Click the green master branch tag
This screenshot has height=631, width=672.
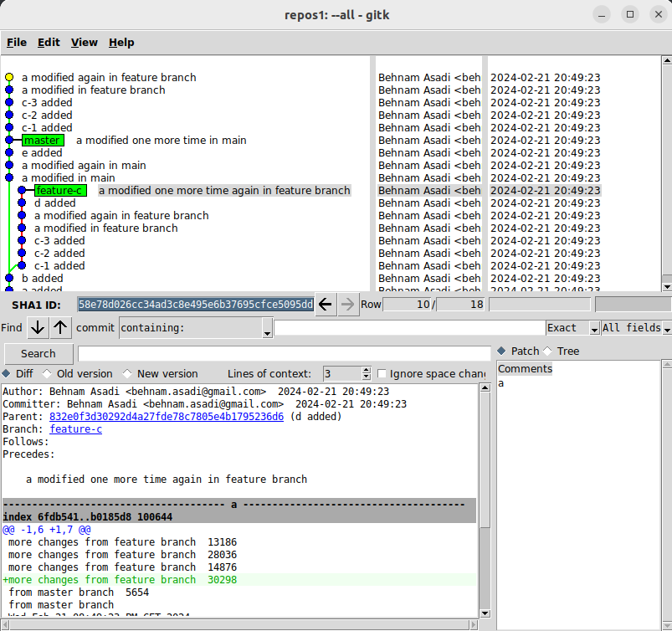point(42,141)
